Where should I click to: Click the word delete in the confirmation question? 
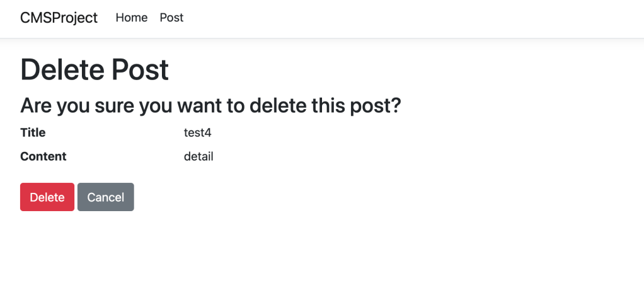(278, 105)
